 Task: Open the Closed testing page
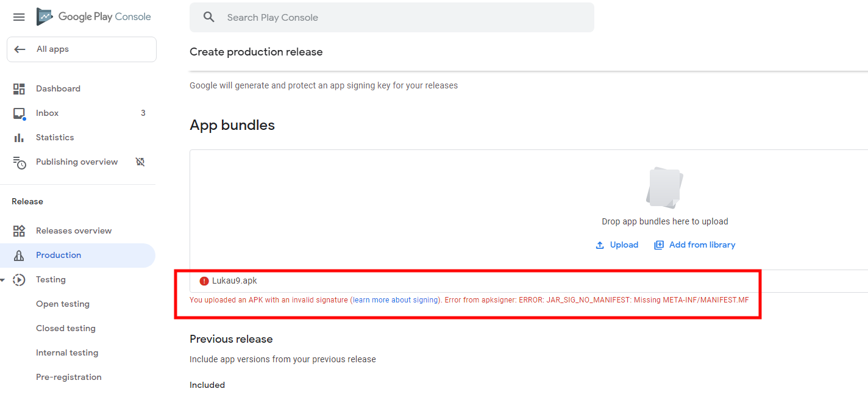click(67, 328)
